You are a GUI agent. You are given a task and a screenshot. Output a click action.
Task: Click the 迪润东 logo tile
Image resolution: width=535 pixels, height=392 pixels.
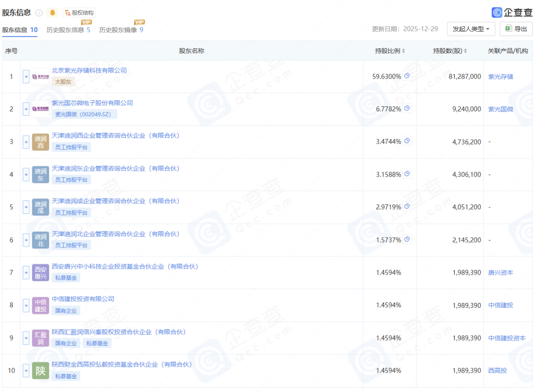[41, 175]
